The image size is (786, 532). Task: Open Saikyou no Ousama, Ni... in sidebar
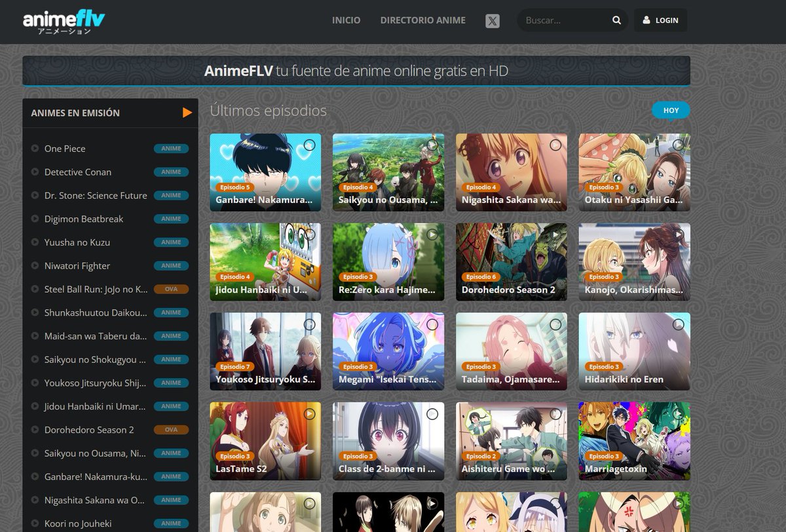coord(96,453)
